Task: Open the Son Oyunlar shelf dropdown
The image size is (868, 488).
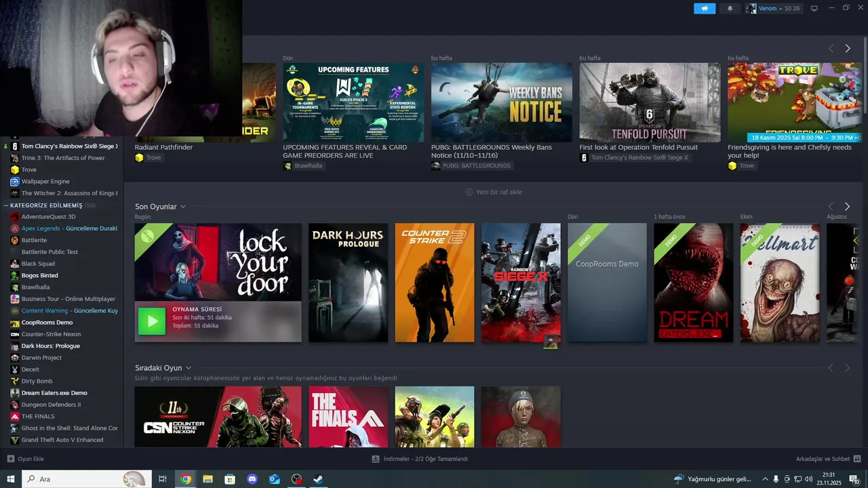Action: (183, 207)
